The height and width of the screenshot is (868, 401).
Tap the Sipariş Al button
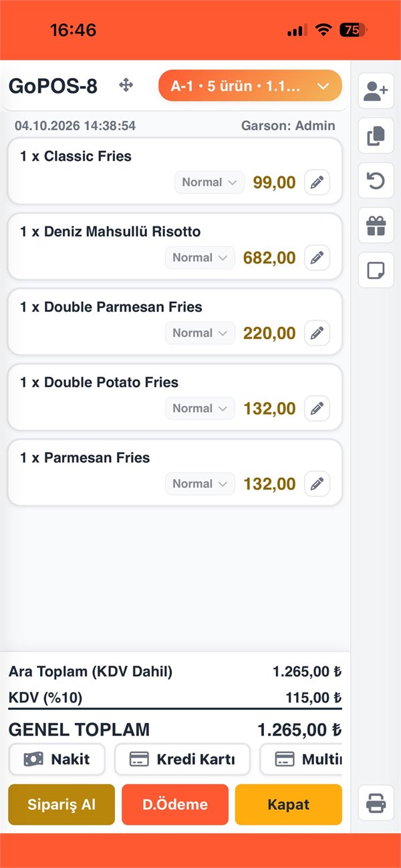(x=61, y=805)
